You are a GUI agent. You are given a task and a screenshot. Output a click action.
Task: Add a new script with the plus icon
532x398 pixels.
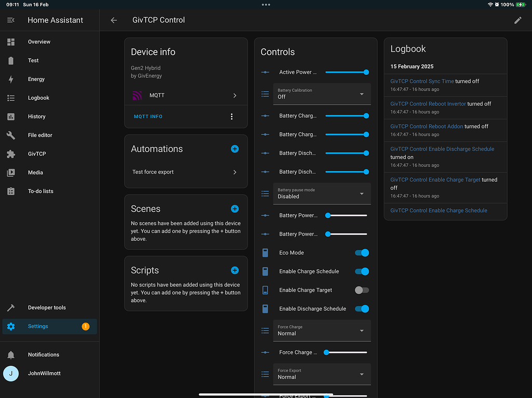click(x=234, y=270)
